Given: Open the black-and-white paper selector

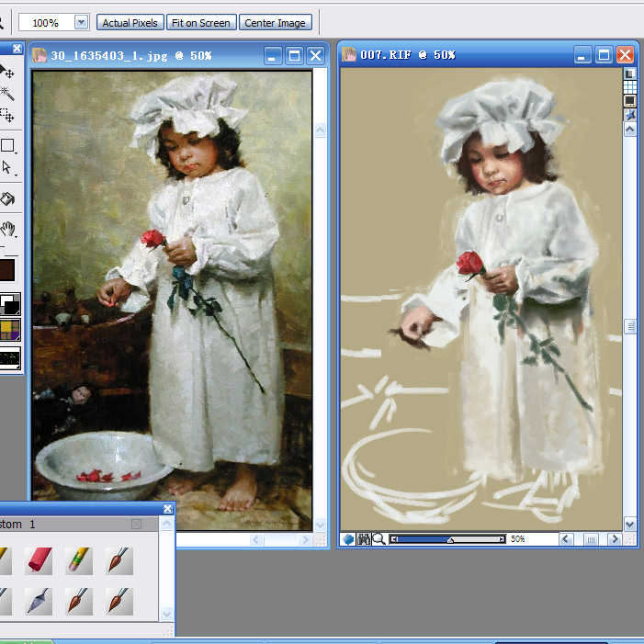Looking at the screenshot, I should (x=10, y=304).
